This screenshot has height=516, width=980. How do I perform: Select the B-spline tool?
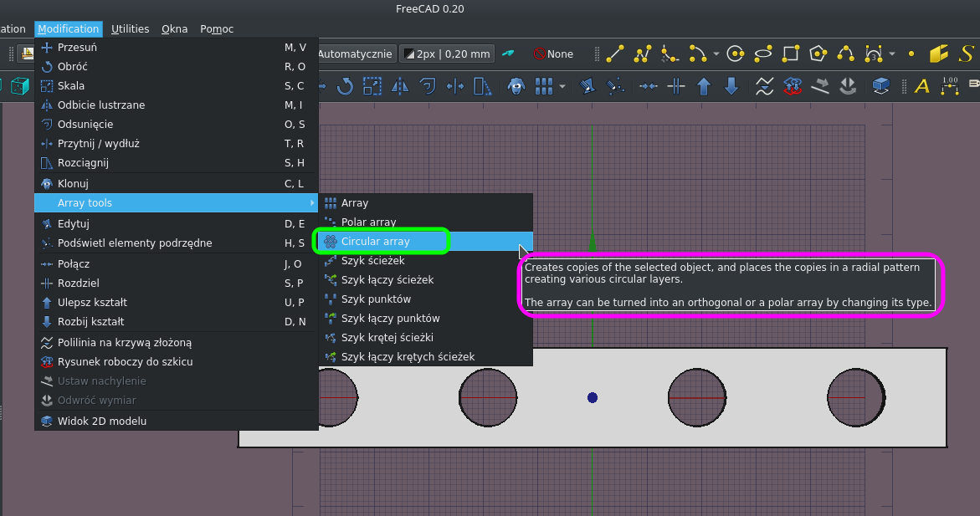pos(846,54)
